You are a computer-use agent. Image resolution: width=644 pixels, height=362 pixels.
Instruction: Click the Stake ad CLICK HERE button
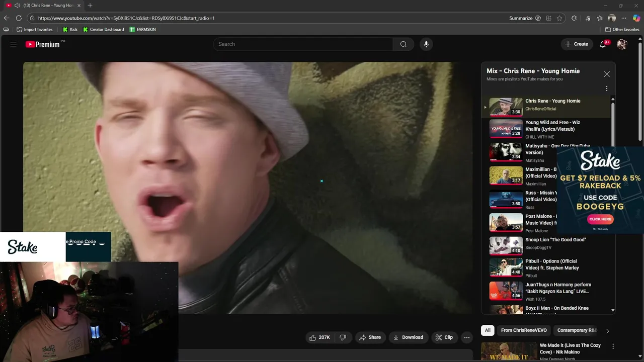(600, 219)
